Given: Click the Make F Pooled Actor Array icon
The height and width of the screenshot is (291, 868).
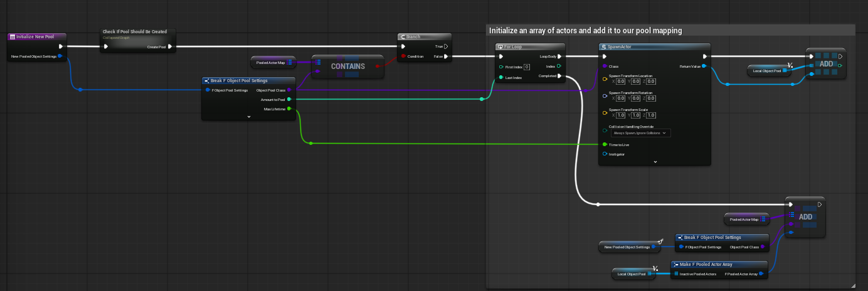Looking at the screenshot, I should coord(675,264).
